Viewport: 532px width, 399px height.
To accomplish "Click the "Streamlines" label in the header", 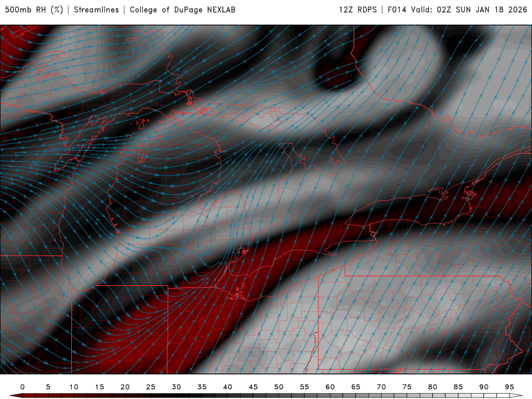I will 96,10.
